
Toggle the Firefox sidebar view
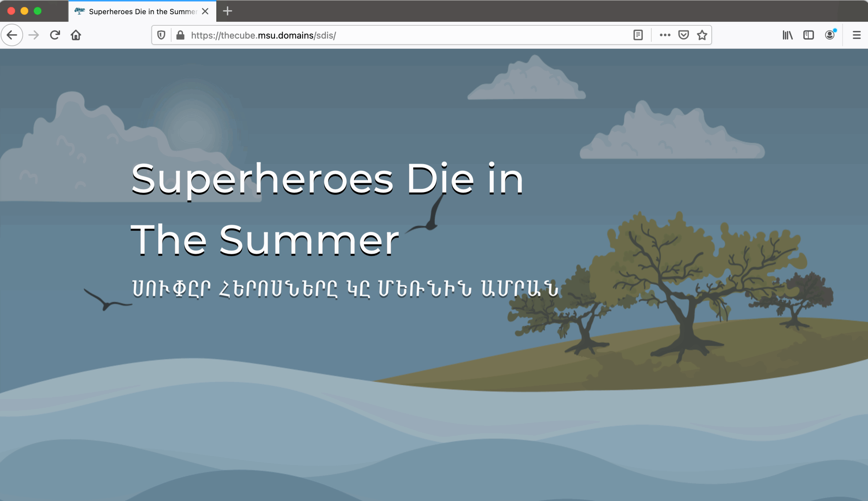pos(808,35)
